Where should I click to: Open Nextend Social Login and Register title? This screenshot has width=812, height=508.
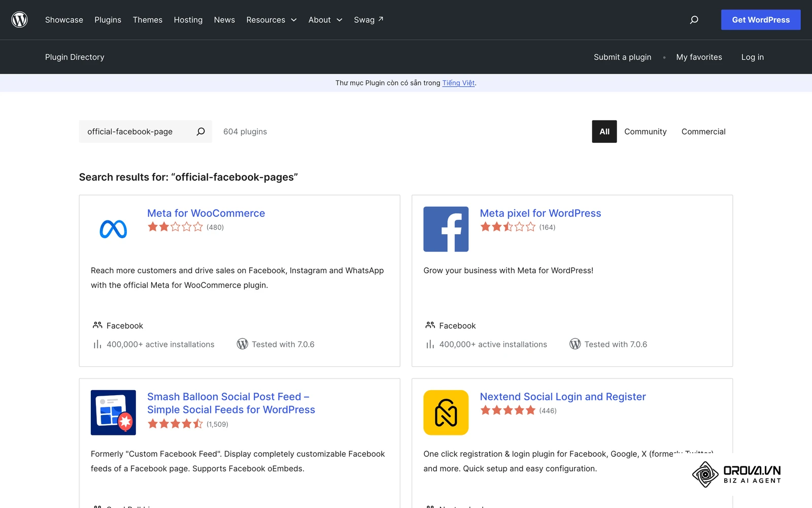[563, 397]
